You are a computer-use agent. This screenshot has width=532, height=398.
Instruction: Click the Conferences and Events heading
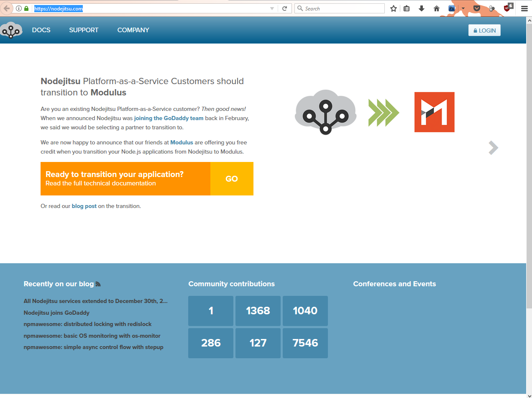(x=394, y=284)
